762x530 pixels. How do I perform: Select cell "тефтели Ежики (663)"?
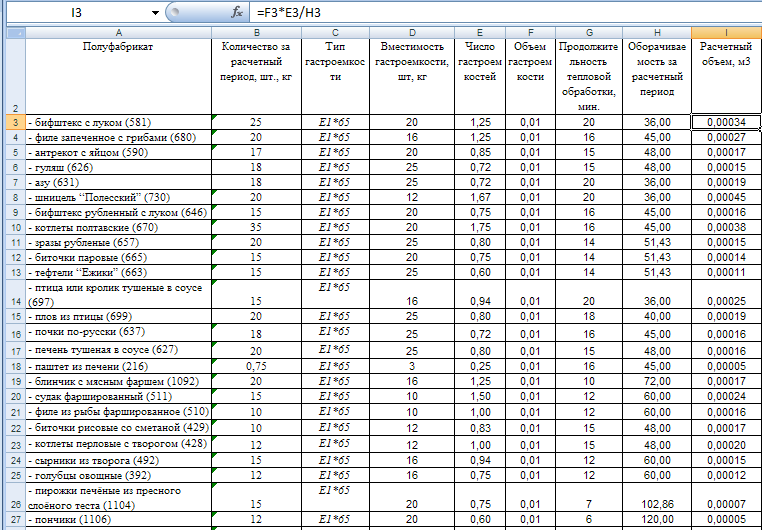click(119, 273)
